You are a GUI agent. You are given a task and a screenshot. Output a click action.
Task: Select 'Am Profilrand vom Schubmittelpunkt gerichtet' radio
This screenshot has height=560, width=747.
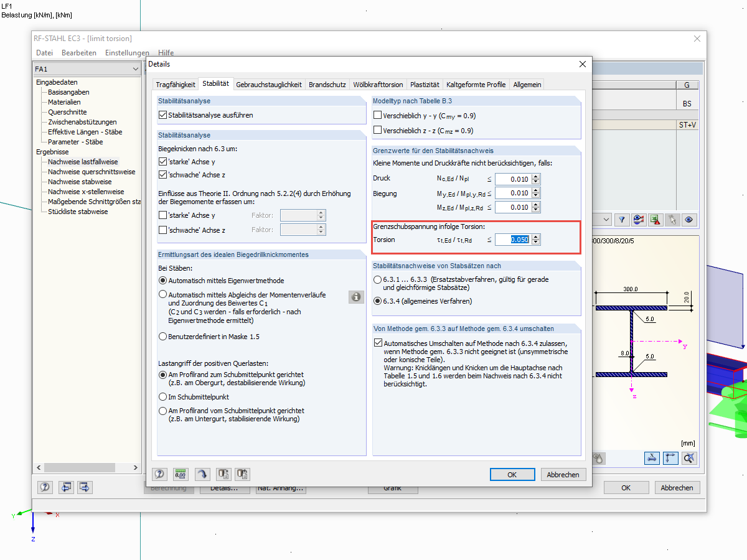[163, 411]
